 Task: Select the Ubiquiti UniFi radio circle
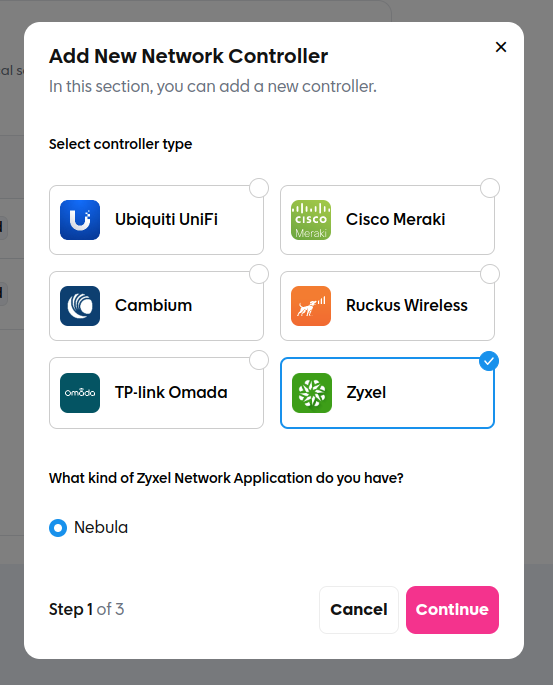[x=259, y=188]
